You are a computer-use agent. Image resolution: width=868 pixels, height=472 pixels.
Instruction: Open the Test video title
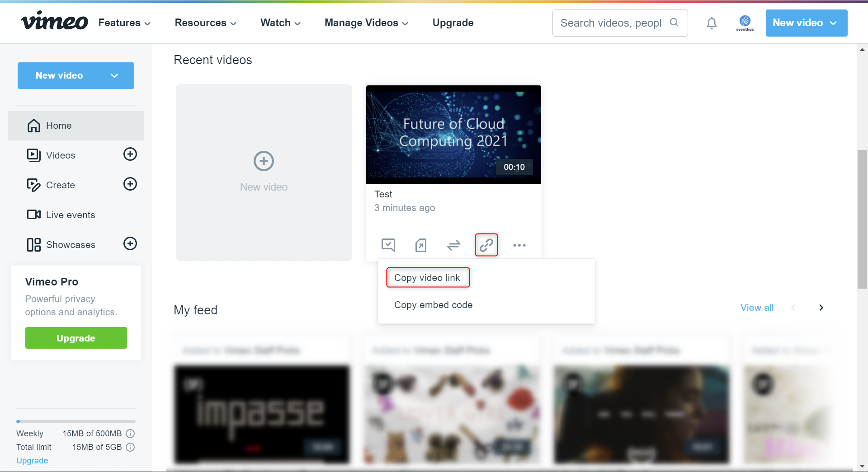(x=383, y=194)
